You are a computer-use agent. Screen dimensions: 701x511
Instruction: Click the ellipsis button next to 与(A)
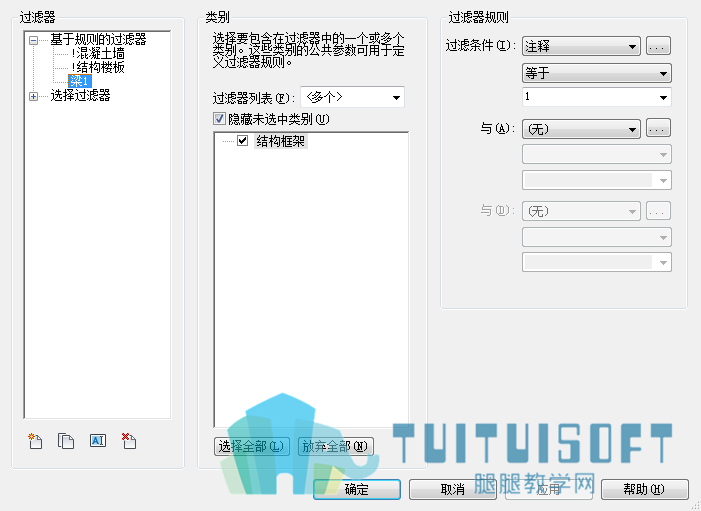(x=658, y=128)
